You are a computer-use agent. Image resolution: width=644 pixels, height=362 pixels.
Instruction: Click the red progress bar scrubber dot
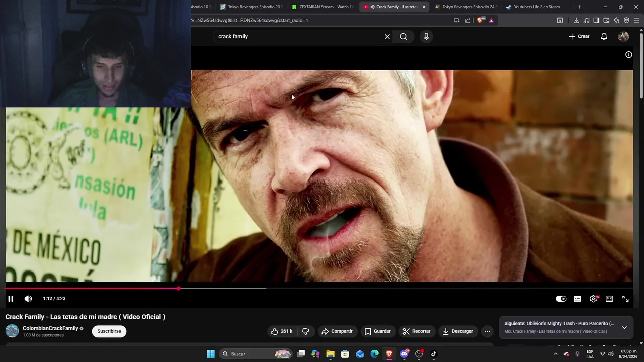point(179,288)
